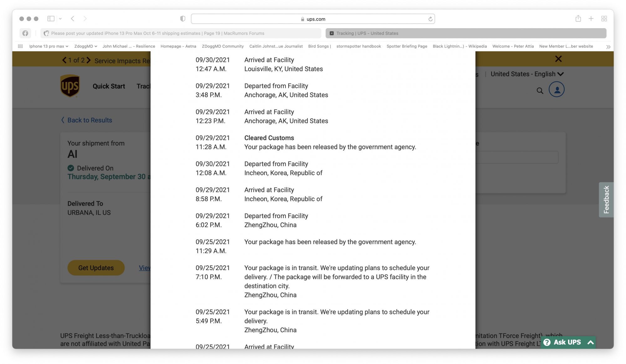Go back with Safari back arrow
Viewport: 626px width, 364px height.
click(73, 19)
